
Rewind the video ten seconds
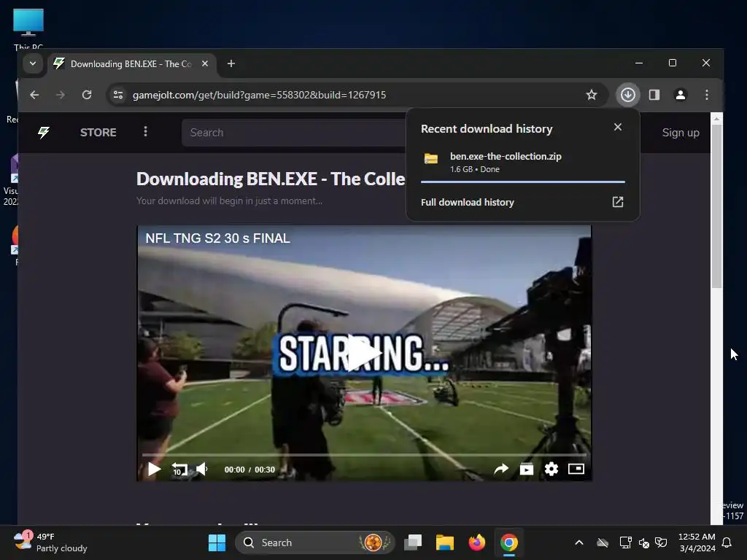(x=179, y=470)
